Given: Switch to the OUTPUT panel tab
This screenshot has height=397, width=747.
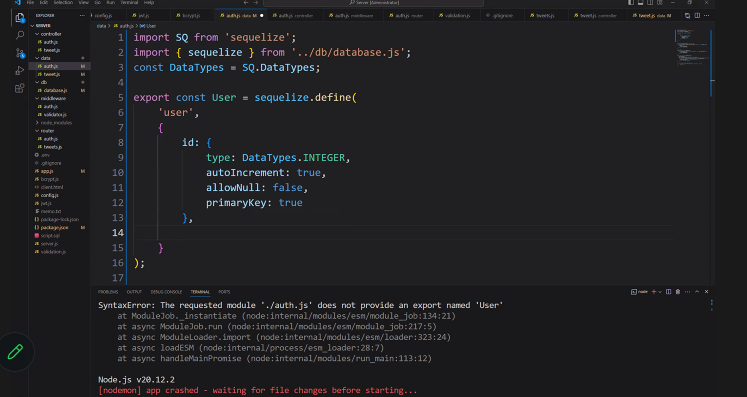Looking at the screenshot, I should [134, 292].
